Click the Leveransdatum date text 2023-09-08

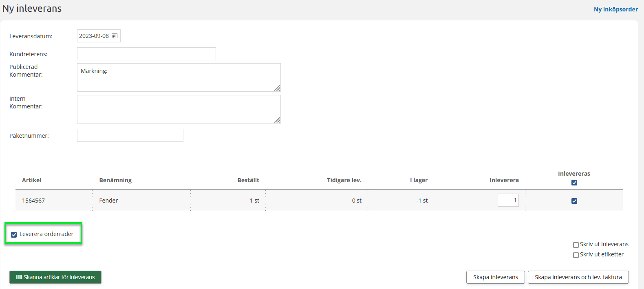click(x=94, y=36)
